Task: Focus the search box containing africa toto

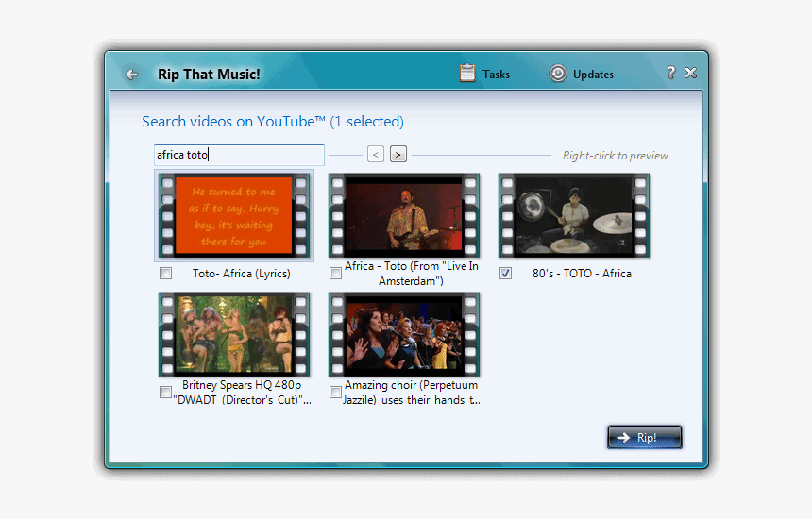Action: (239, 155)
